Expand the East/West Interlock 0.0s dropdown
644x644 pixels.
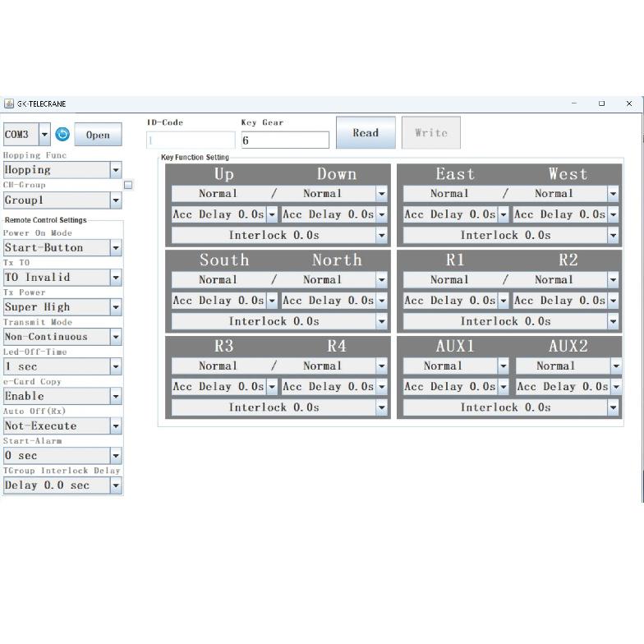[x=511, y=235]
